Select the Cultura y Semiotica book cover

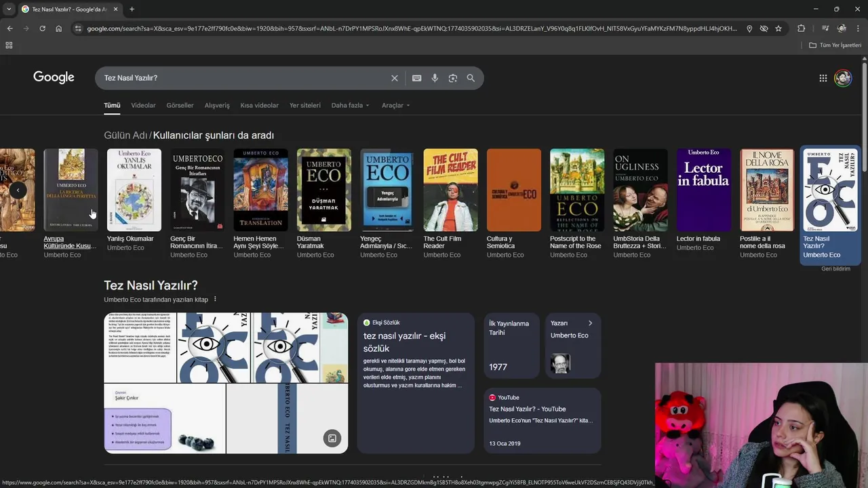coord(514,190)
